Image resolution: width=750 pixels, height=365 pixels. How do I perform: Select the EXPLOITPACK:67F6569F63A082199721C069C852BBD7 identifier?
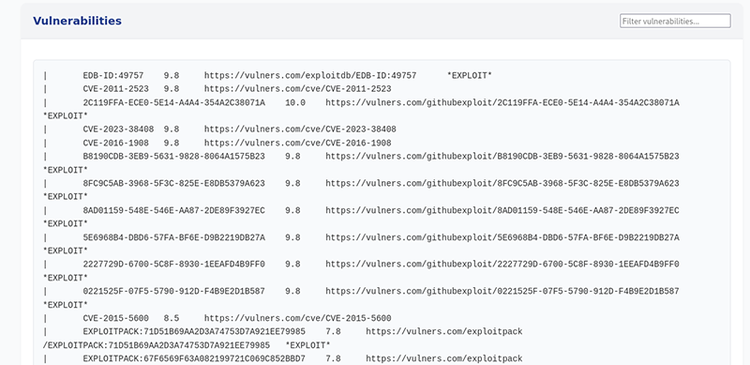[194, 359]
